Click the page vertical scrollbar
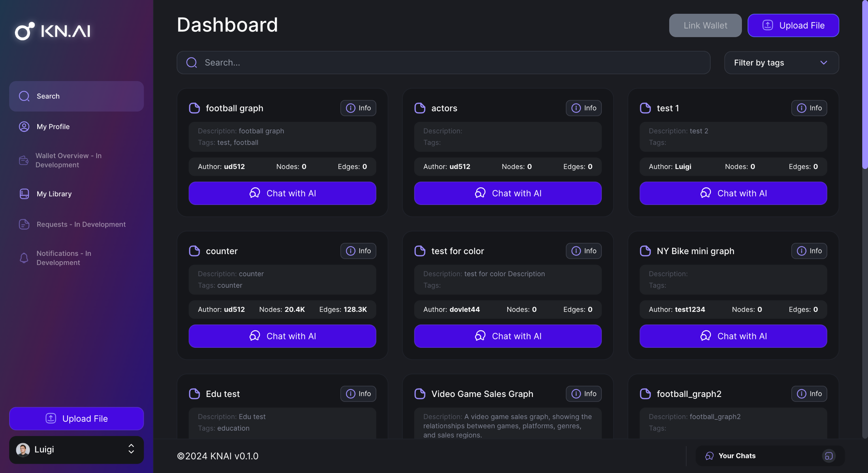Screen dimensions: 868x473 [865, 85]
